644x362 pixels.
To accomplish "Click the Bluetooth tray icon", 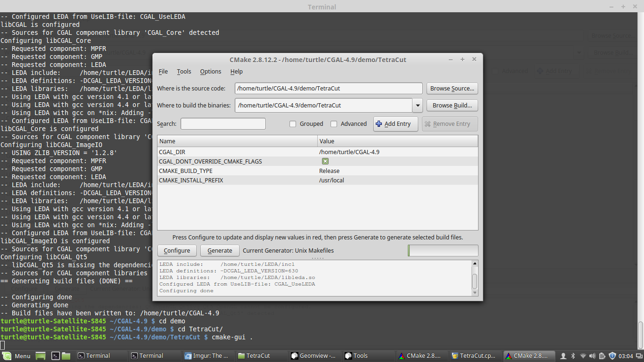I will [573, 356].
